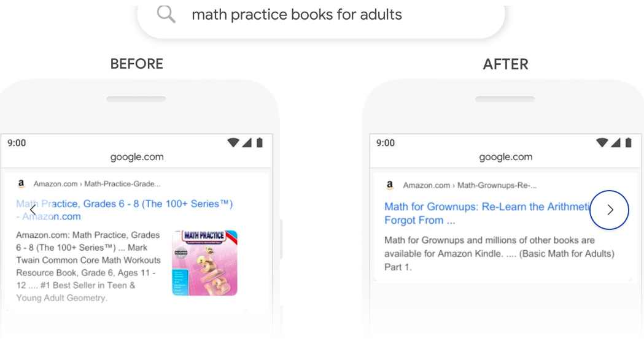Click google.com address bar in BEFORE phone
The image size is (644, 363).
point(137,157)
